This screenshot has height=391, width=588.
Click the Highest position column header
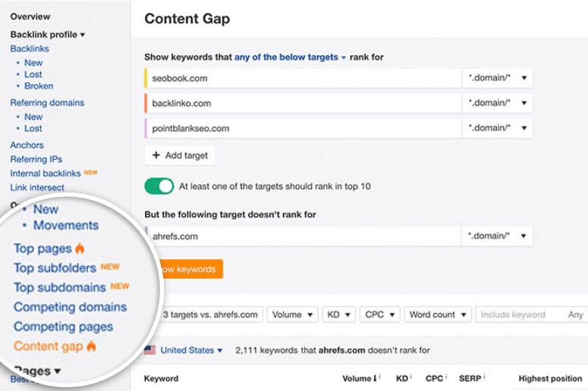(550, 379)
